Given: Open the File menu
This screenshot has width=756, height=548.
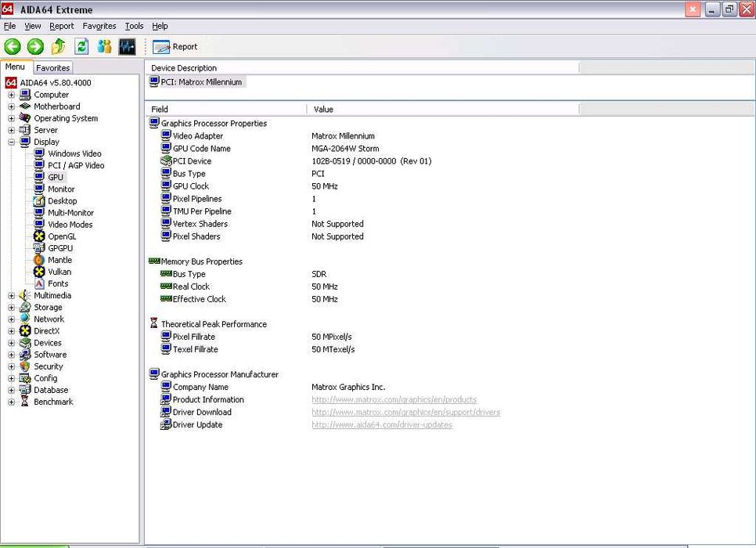Looking at the screenshot, I should click(9, 26).
